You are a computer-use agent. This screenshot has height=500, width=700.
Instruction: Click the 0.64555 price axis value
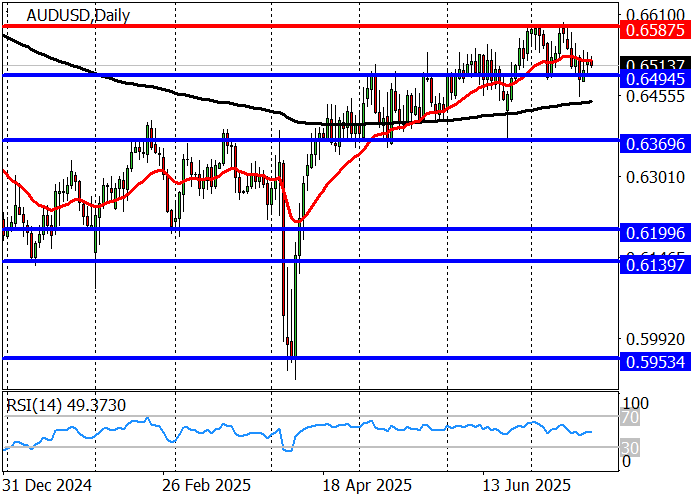click(x=652, y=97)
